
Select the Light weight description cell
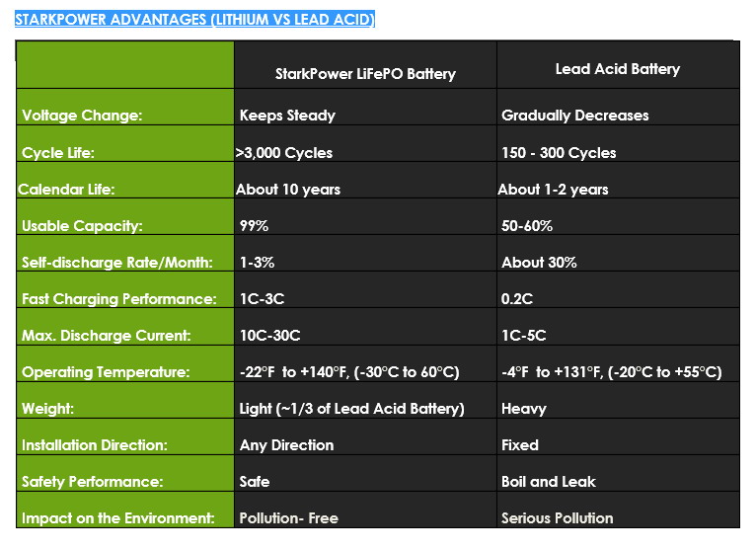pyautogui.click(x=351, y=409)
